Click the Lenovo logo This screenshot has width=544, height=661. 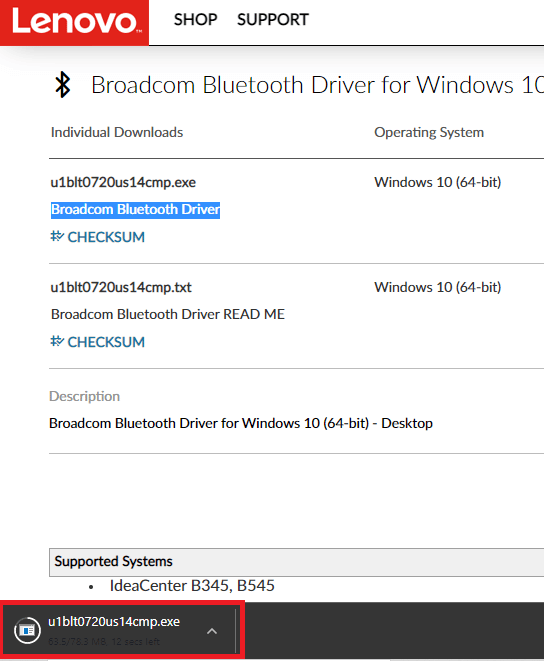pyautogui.click(x=74, y=22)
